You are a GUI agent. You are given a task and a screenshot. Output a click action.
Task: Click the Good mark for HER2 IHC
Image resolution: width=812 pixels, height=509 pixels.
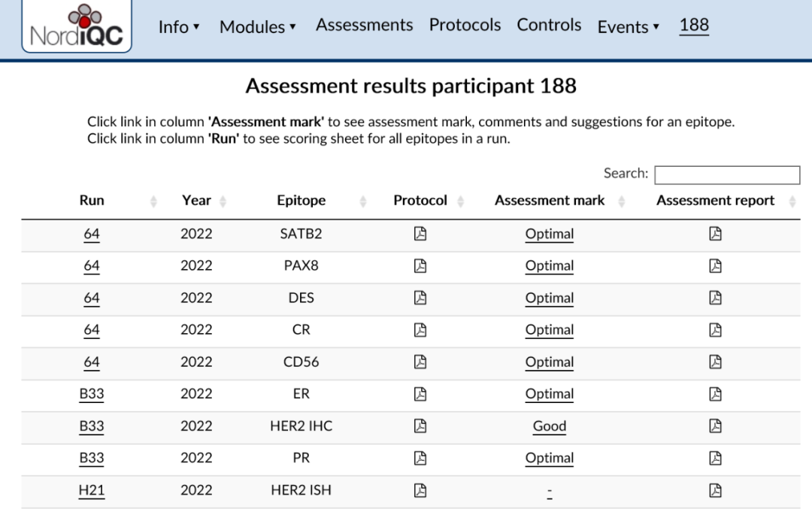pyautogui.click(x=550, y=426)
